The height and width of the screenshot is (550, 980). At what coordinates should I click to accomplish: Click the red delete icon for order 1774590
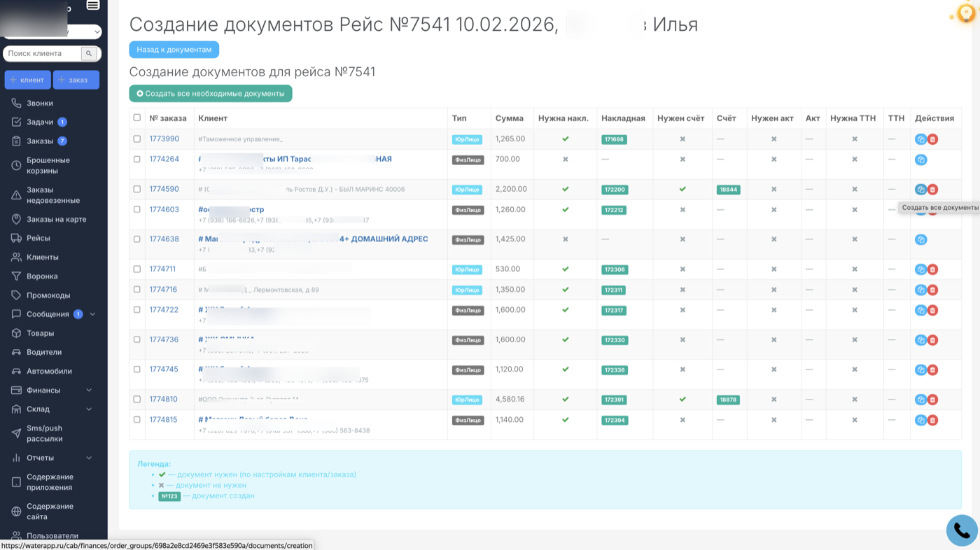pos(933,189)
